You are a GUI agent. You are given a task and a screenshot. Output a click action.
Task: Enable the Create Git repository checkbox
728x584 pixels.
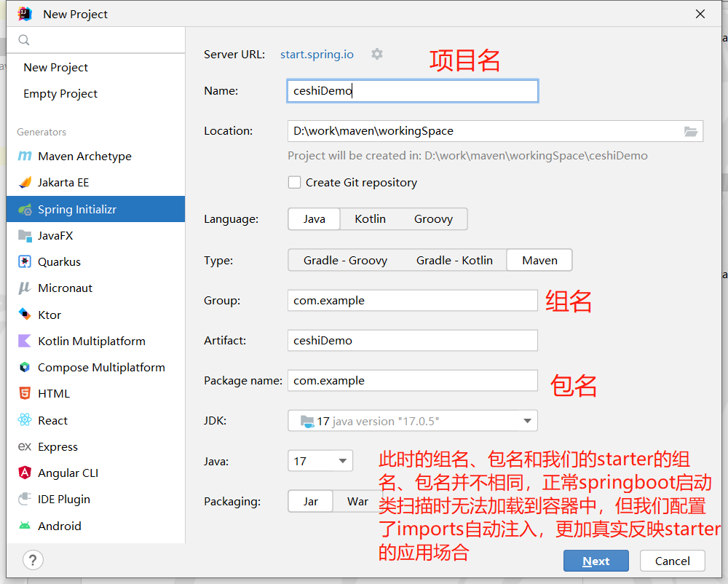pyautogui.click(x=294, y=182)
